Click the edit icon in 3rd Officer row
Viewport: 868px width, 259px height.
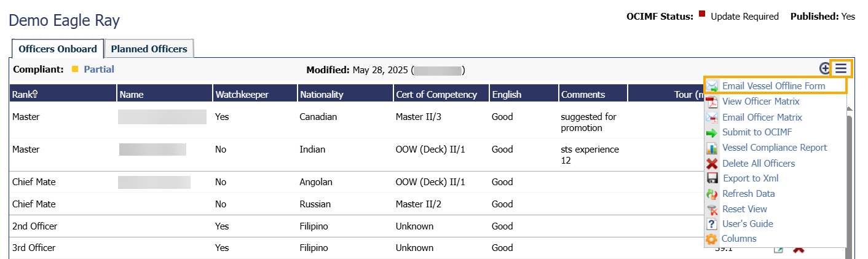click(778, 249)
